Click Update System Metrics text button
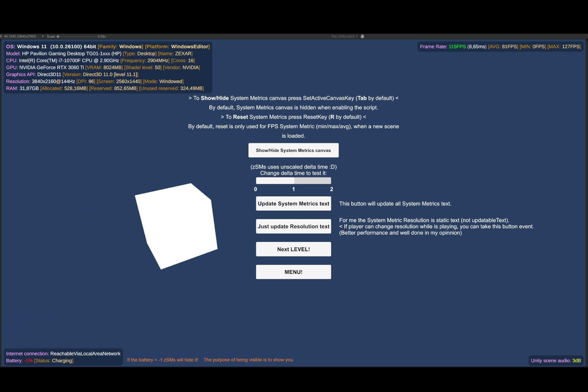This screenshot has height=392, width=588. point(293,204)
